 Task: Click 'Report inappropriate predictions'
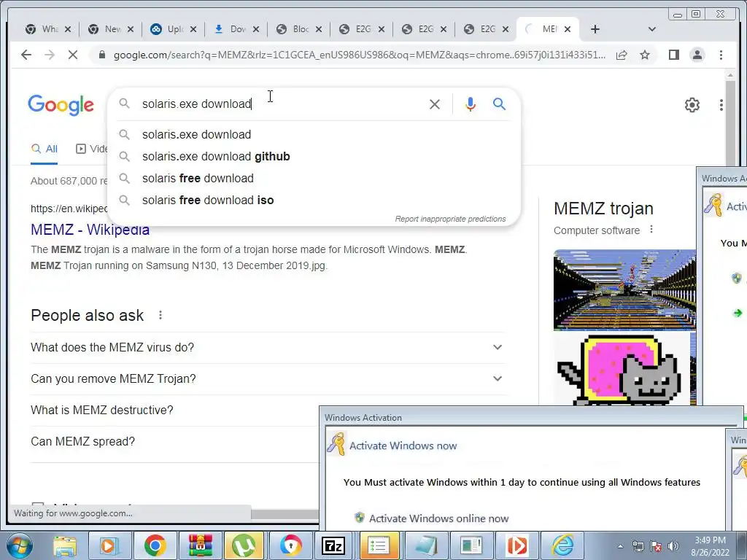pyautogui.click(x=450, y=219)
